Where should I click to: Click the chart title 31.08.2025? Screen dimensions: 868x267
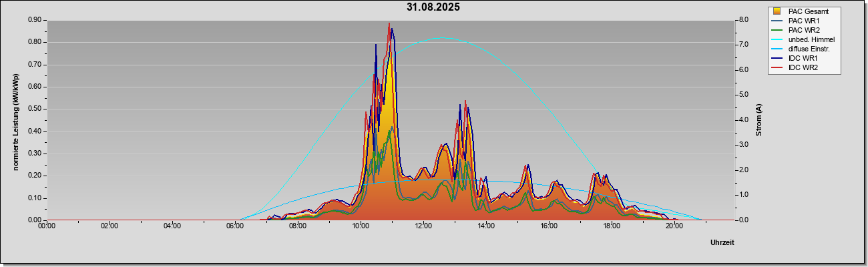(433, 8)
